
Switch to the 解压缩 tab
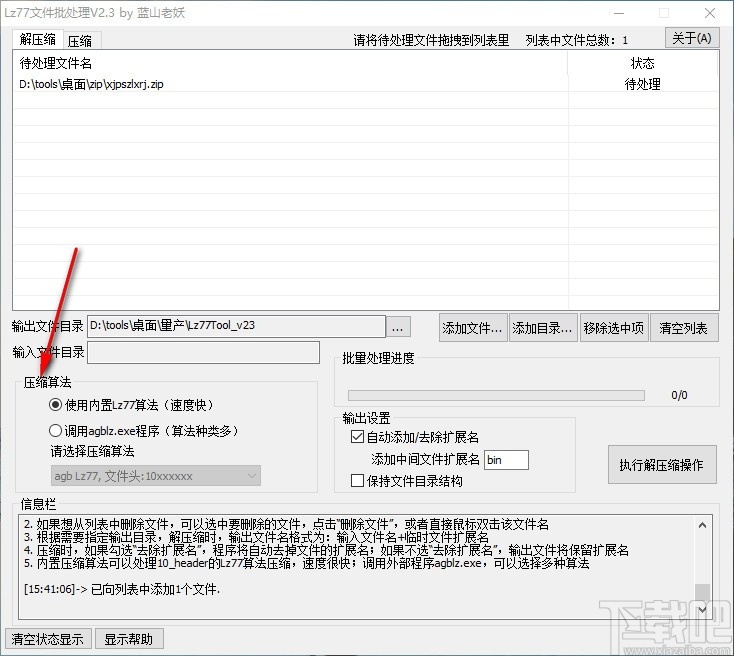pos(37,39)
